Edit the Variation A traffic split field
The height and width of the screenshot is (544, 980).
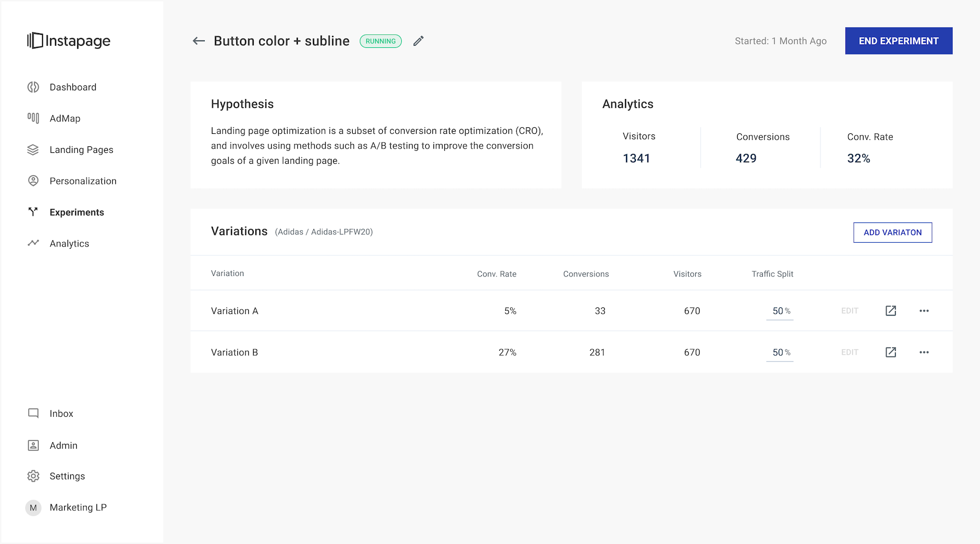tap(779, 311)
